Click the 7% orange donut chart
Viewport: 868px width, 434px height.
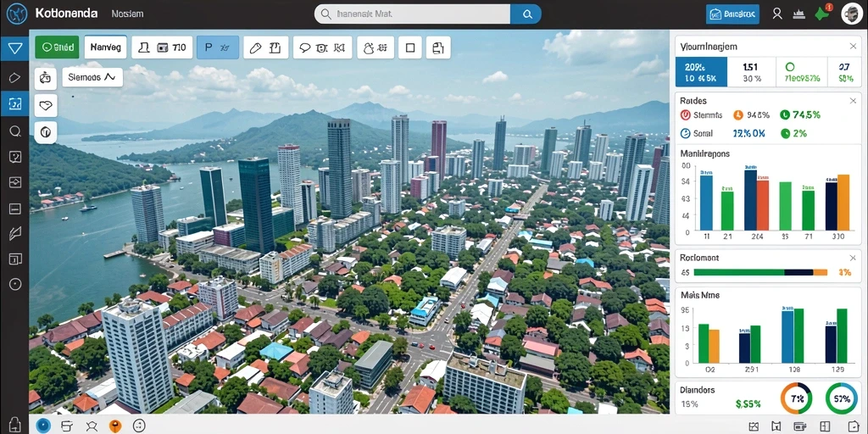pos(796,398)
